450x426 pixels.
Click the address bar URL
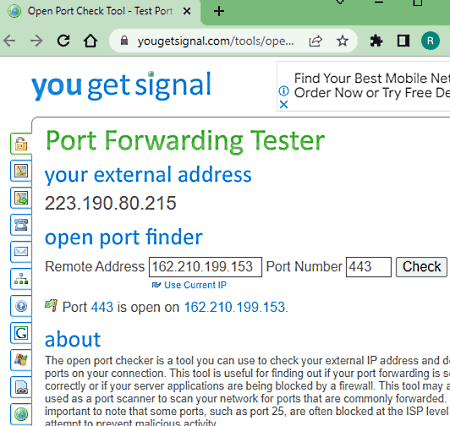[x=216, y=41]
